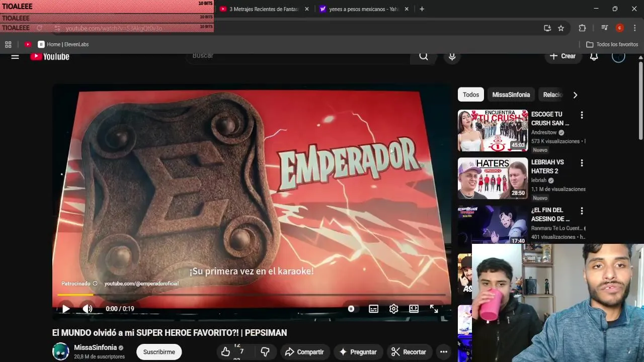Toggle subtitles captions button
The image size is (644, 362).
point(373,309)
